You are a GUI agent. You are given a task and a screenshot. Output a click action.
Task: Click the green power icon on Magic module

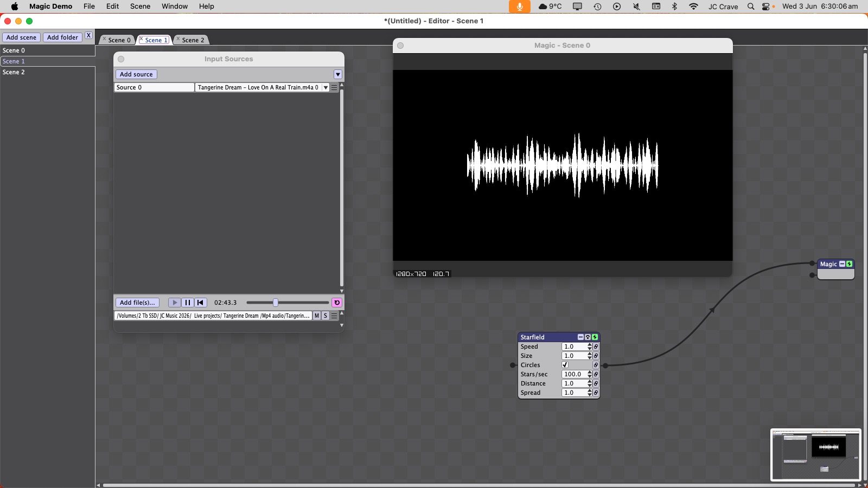850,264
